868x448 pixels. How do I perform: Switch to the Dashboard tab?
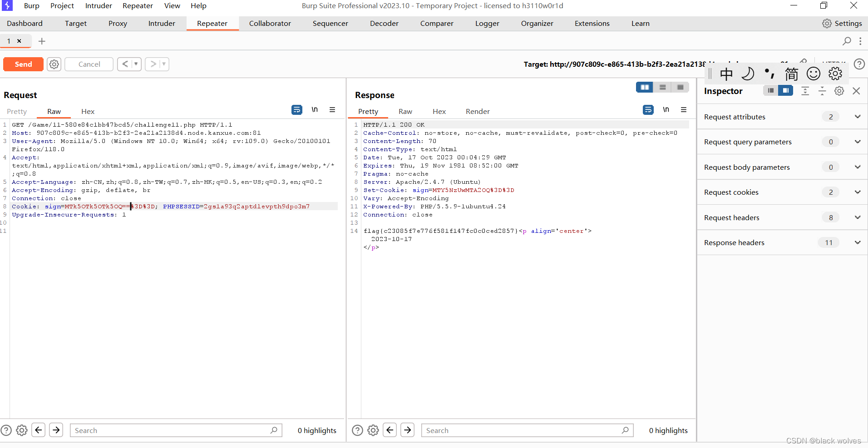point(25,24)
